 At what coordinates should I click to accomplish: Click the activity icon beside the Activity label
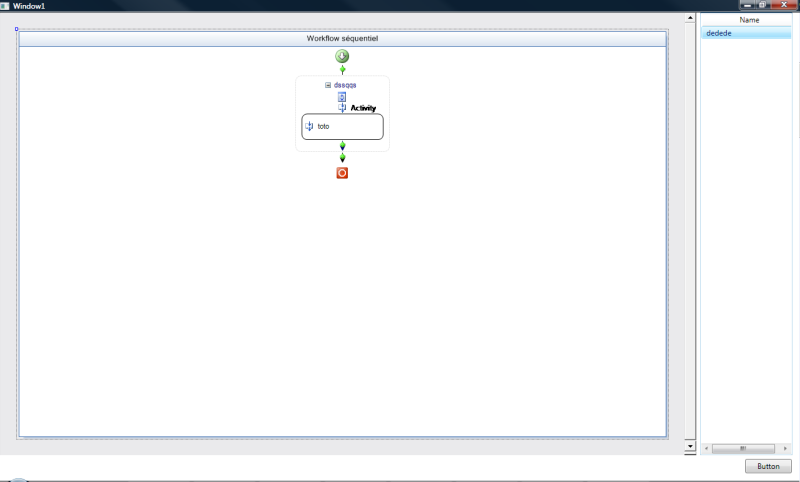342,108
